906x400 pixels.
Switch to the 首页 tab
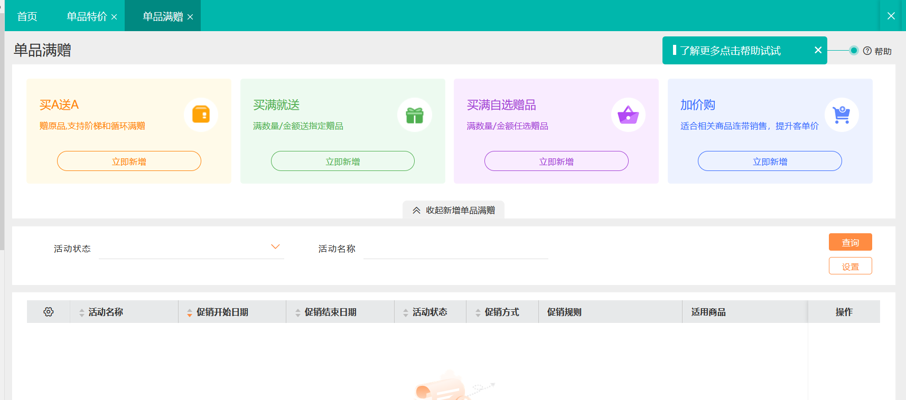point(27,16)
